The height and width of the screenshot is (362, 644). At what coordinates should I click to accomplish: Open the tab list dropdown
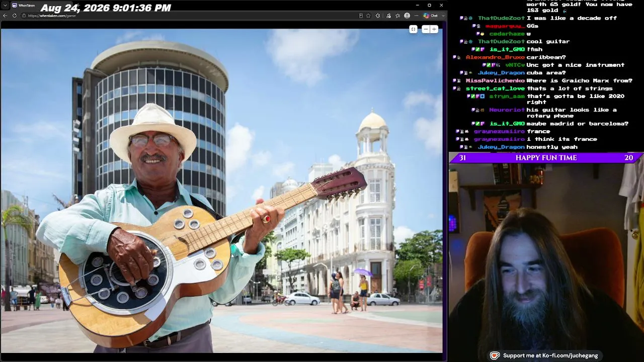point(5,5)
